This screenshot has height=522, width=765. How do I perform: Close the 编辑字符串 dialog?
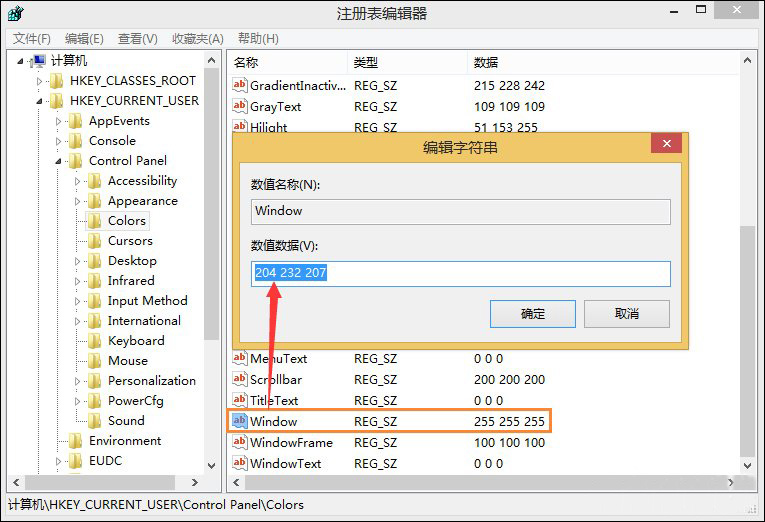click(x=666, y=143)
